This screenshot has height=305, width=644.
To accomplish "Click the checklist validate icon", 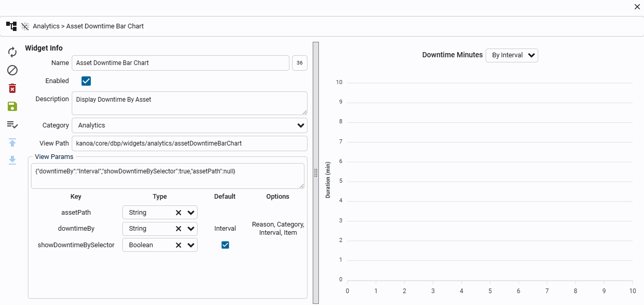I will pos(12,124).
